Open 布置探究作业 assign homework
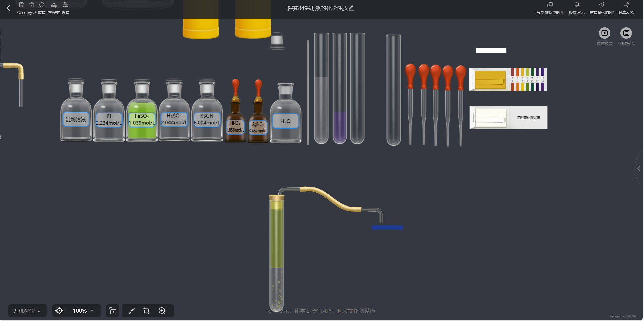644x321 pixels. coord(601,8)
